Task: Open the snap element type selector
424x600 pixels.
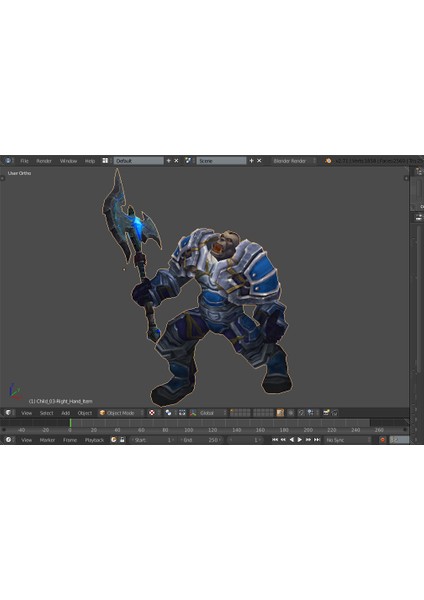Action: pos(311,413)
